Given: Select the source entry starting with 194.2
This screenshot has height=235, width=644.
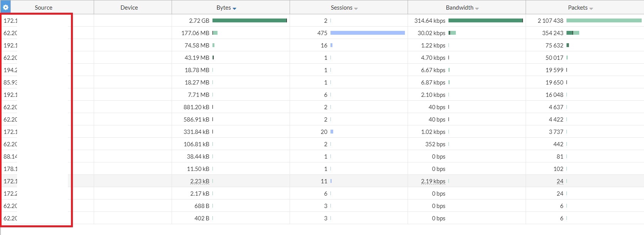Looking at the screenshot, I should pos(10,70).
